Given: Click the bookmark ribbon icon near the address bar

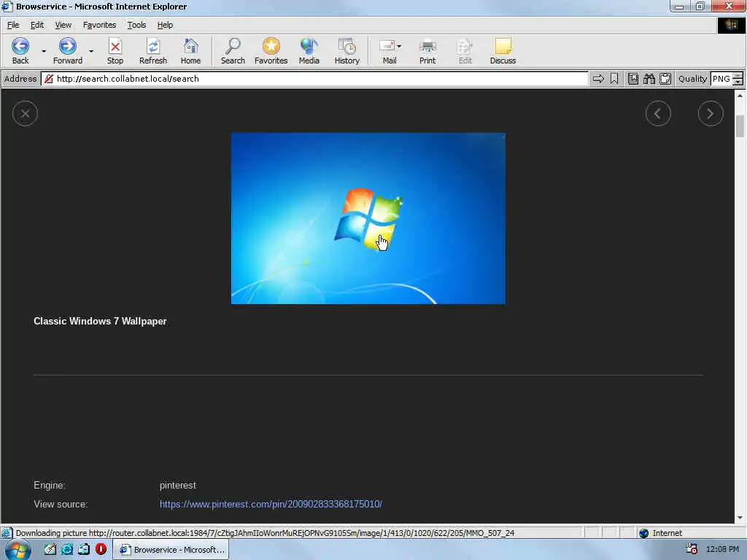Looking at the screenshot, I should coord(614,79).
